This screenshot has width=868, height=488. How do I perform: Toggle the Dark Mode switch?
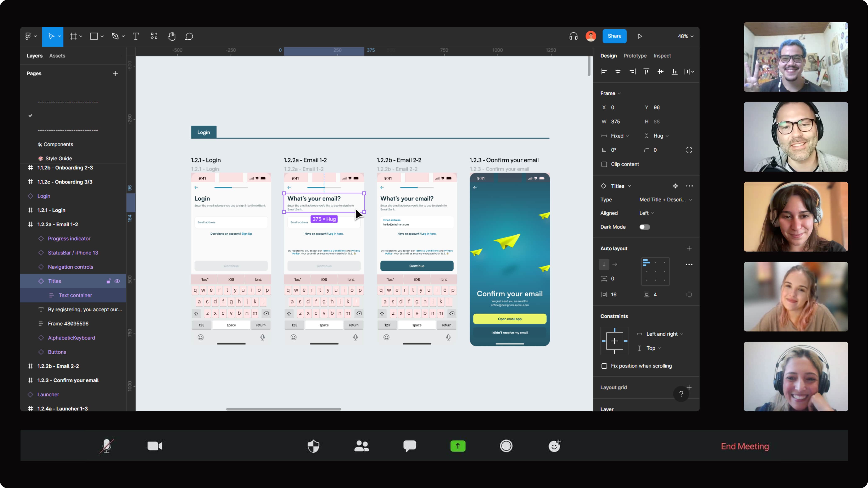tap(645, 227)
